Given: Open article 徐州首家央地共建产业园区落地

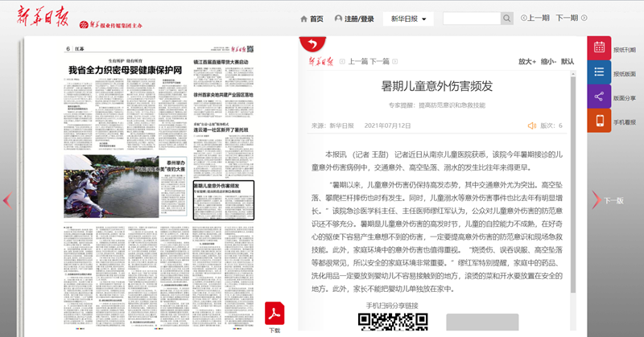Looking at the screenshot, I should (x=223, y=95).
